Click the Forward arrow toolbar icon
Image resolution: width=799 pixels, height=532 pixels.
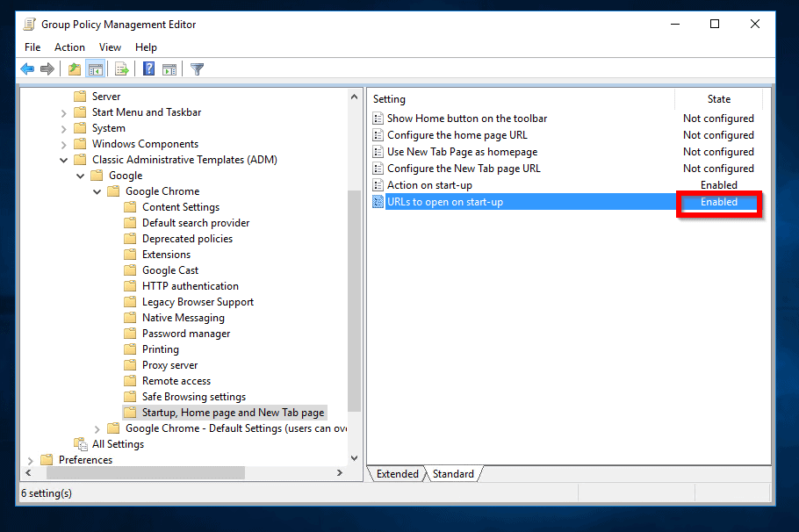[x=47, y=69]
